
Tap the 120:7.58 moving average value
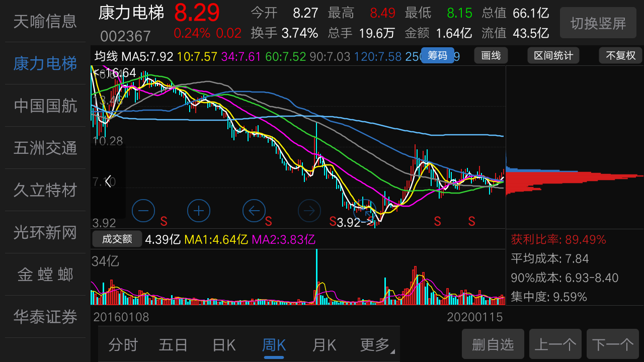(x=378, y=56)
